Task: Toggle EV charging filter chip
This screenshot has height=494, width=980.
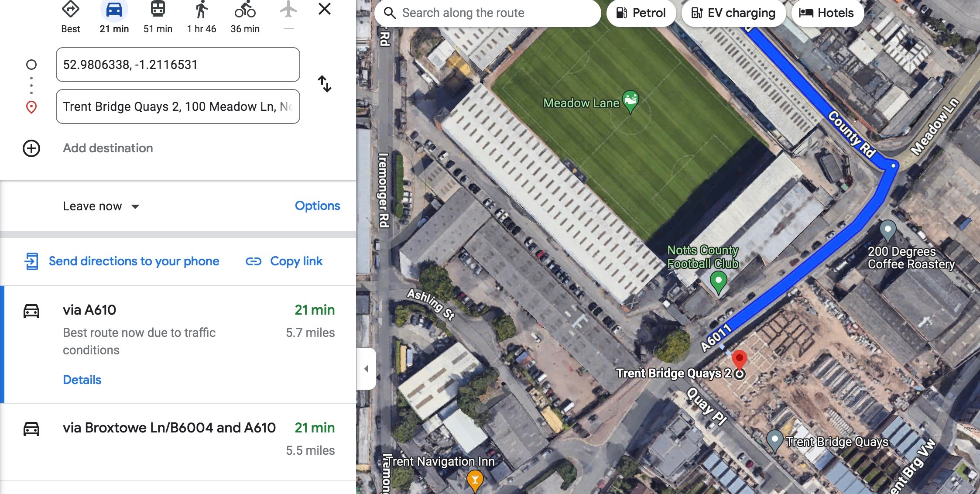Action: (x=733, y=13)
